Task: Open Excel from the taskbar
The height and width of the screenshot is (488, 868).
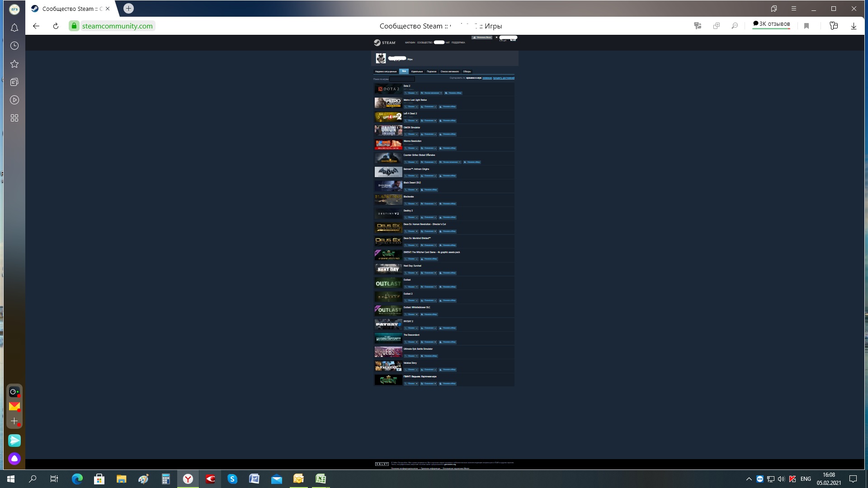Action: tap(321, 479)
